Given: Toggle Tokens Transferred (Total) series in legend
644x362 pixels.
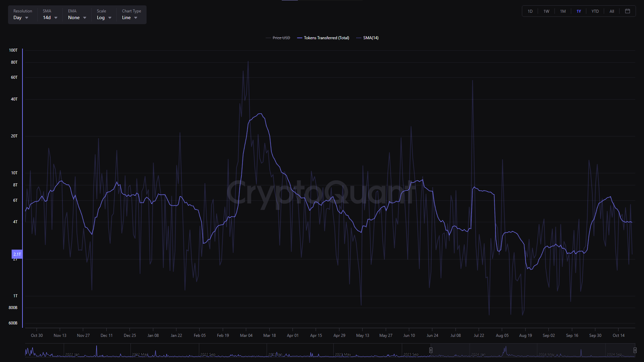Looking at the screenshot, I should pos(323,38).
